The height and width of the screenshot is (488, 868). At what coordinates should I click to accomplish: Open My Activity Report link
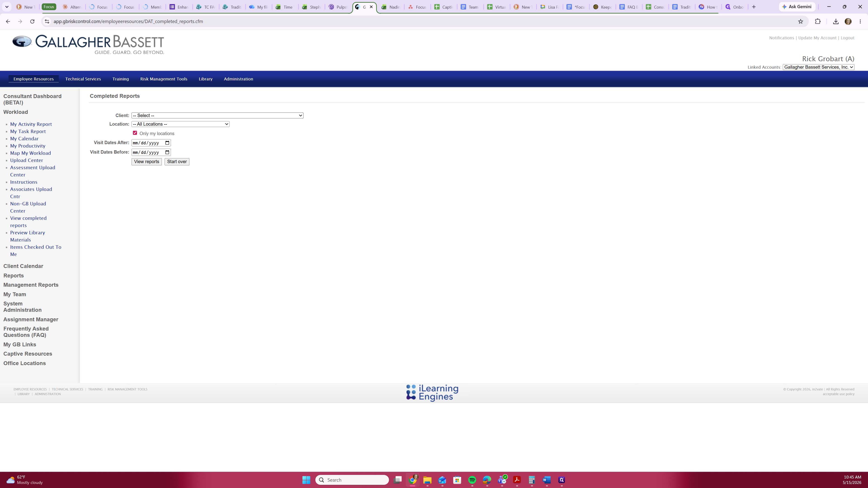31,124
